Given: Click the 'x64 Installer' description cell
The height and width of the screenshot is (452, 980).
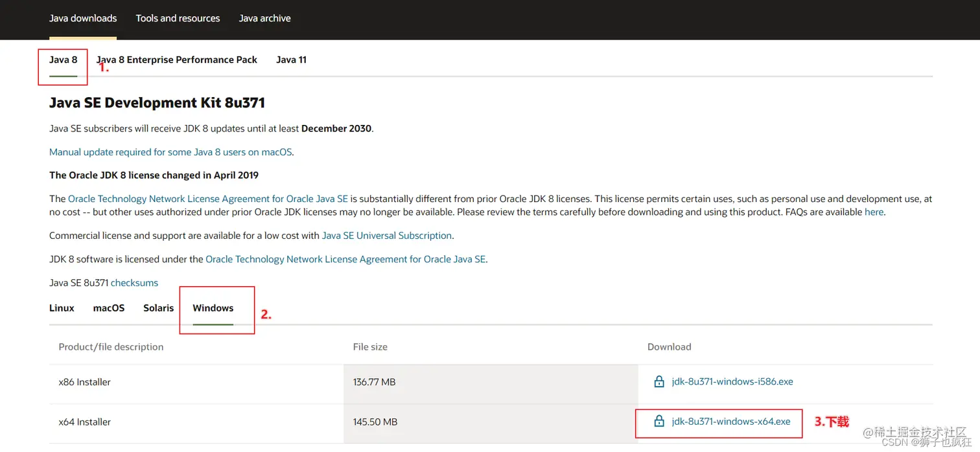Looking at the screenshot, I should [196, 422].
